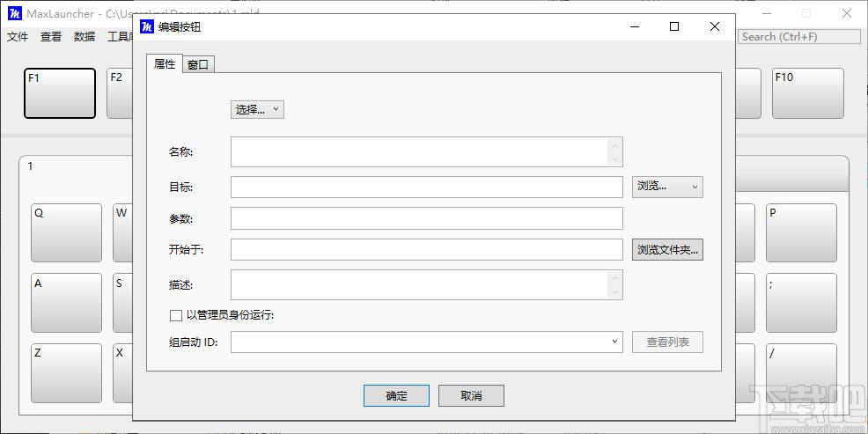This screenshot has width=868, height=434.
Task: Select the W key button in MaxLauncher
Action: point(123,232)
